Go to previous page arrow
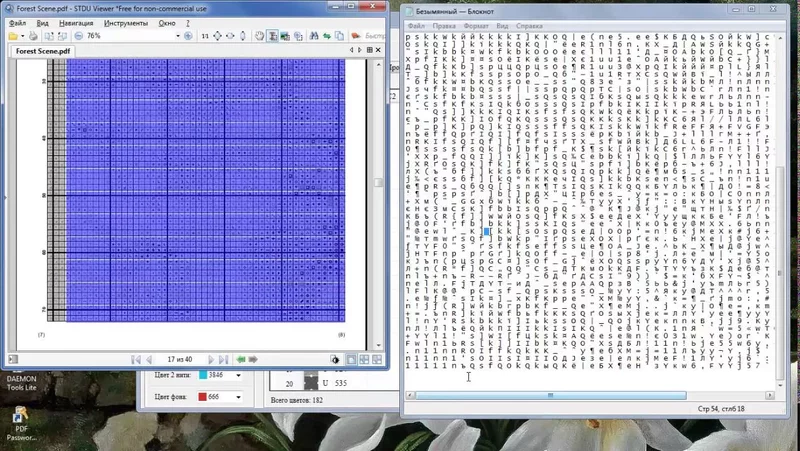The height and width of the screenshot is (451, 800). (x=149, y=360)
